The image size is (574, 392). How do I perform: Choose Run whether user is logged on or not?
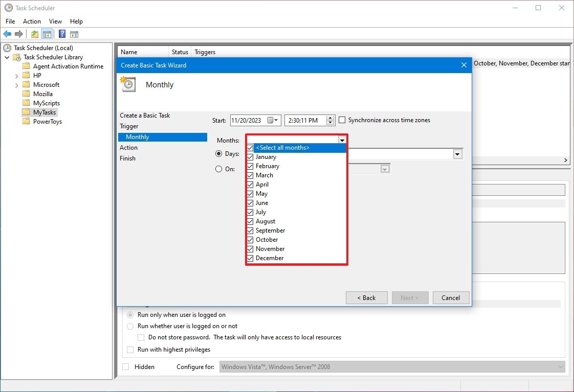[130, 326]
